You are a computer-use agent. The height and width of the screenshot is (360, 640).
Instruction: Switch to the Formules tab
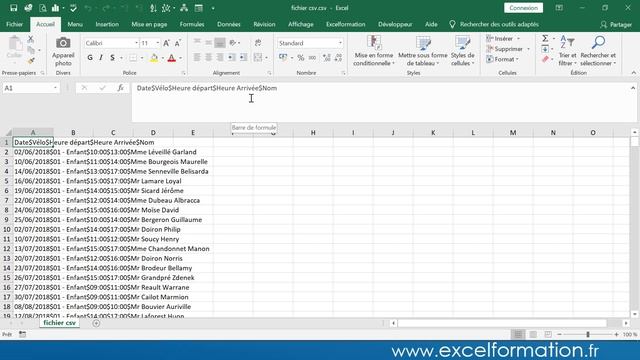[x=192, y=24]
